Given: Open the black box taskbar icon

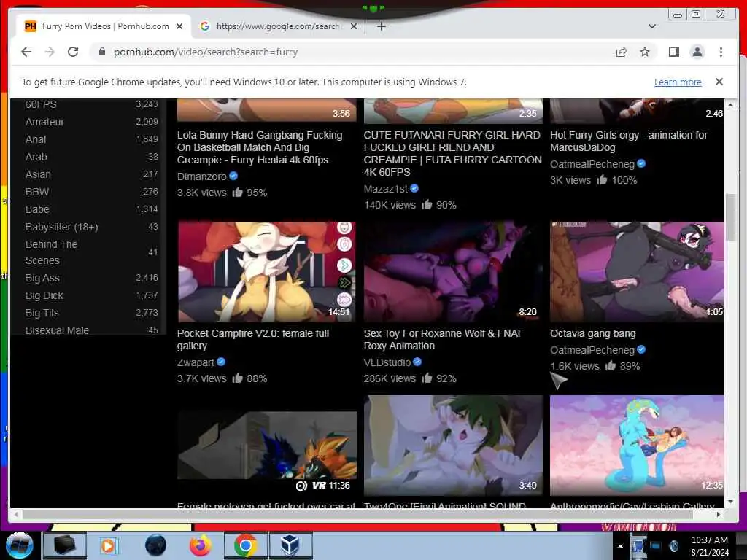Looking at the screenshot, I should click(65, 545).
